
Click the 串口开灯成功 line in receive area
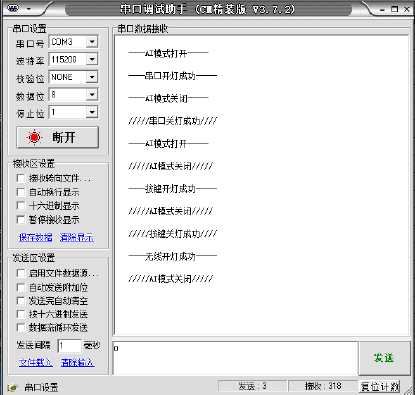[x=173, y=76]
